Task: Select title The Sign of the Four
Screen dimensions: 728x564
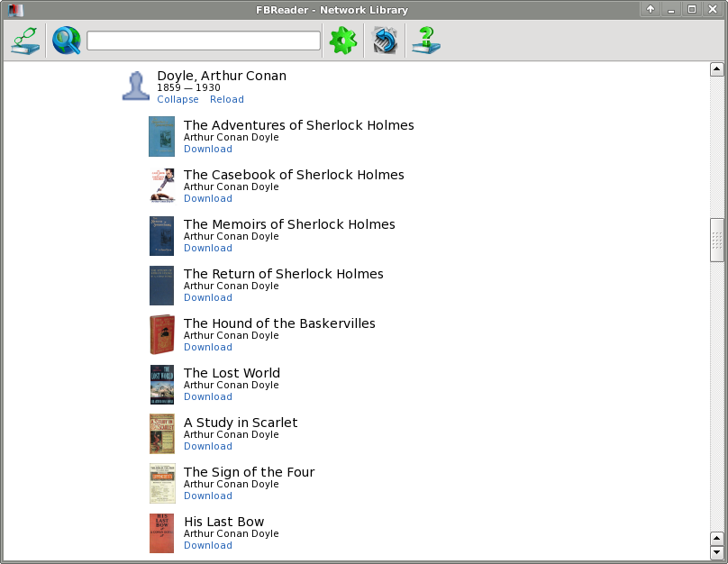Action: 249,473
